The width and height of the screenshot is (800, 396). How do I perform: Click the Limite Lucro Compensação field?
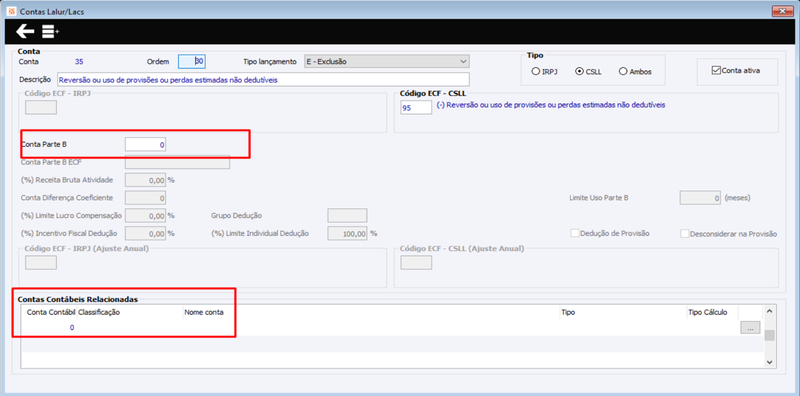pos(145,215)
